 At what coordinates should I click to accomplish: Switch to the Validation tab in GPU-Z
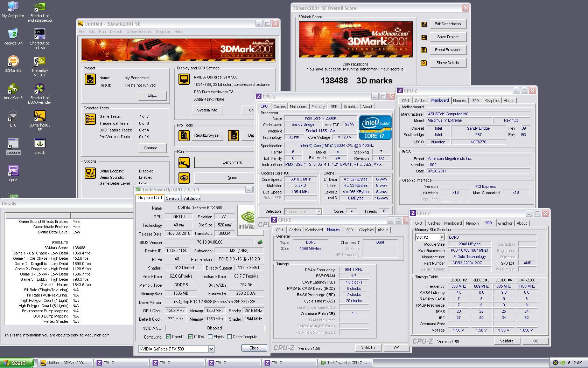point(191,198)
